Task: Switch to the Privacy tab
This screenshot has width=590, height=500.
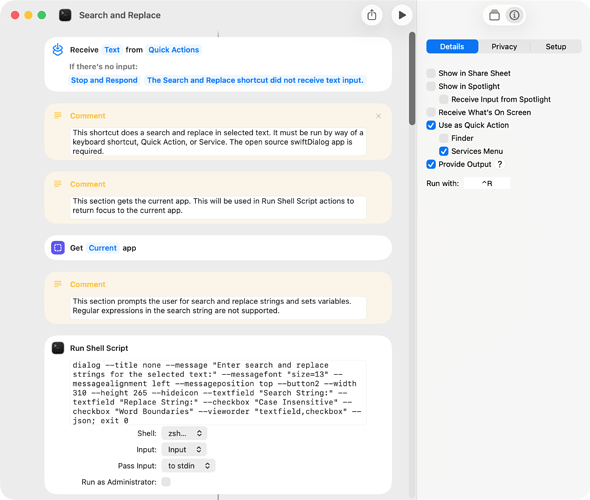Action: [x=504, y=46]
